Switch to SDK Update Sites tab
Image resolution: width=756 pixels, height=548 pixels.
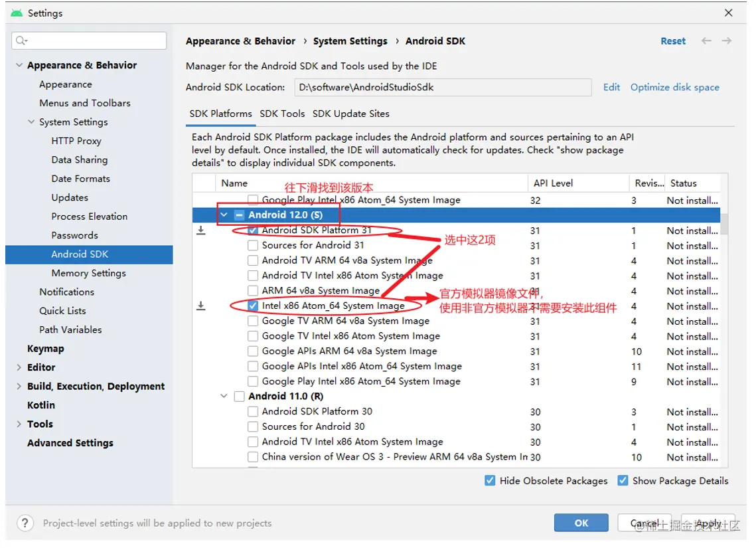(x=350, y=114)
